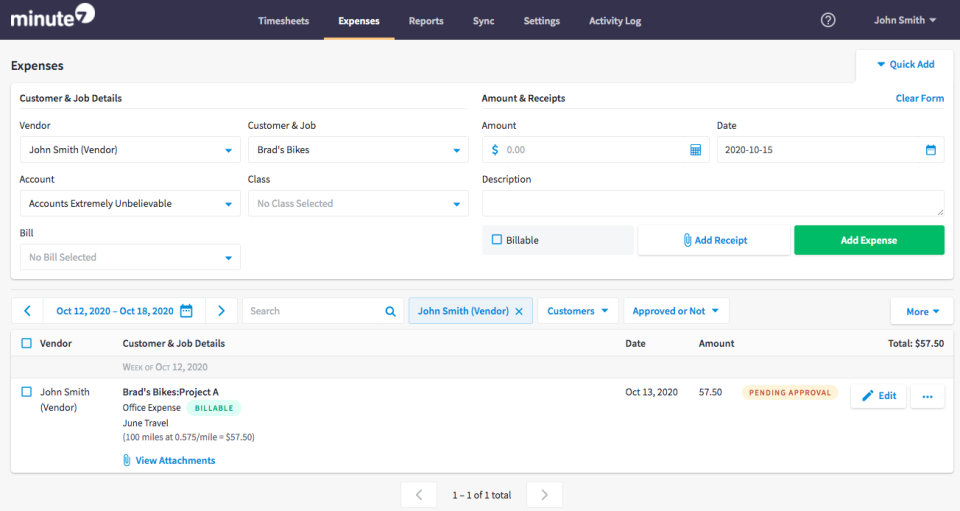Remove the John Smith (Vendor) filter chip
The width and height of the screenshot is (960, 511).
click(x=519, y=311)
